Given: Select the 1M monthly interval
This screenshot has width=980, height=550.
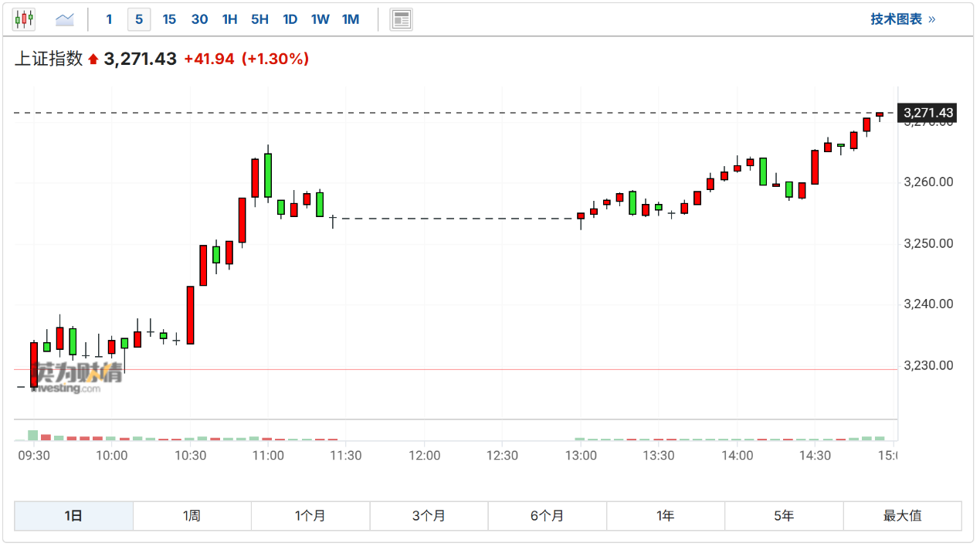Looking at the screenshot, I should click(351, 19).
